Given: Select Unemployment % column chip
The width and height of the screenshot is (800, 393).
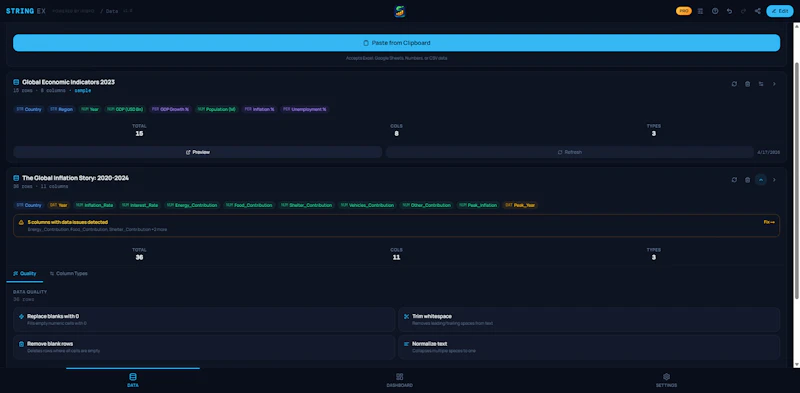Looking at the screenshot, I should [x=305, y=109].
